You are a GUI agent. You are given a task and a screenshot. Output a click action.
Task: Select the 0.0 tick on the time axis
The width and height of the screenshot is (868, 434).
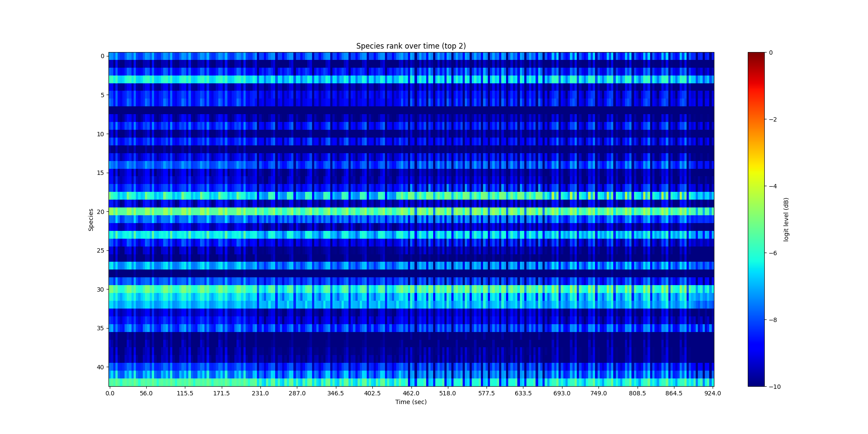tap(110, 393)
